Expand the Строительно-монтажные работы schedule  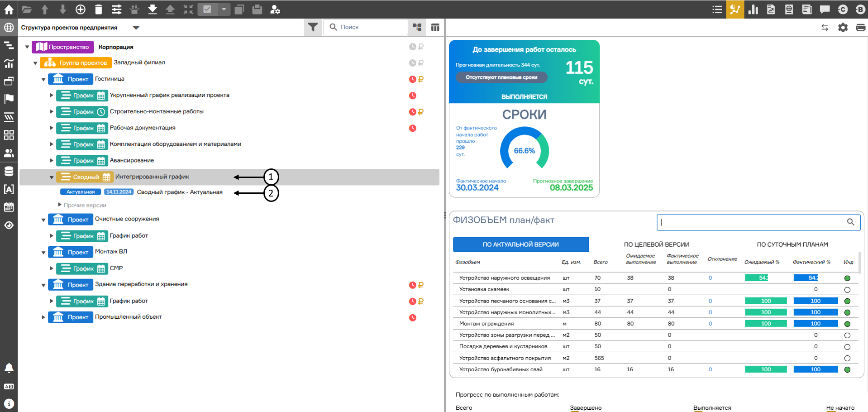point(52,111)
